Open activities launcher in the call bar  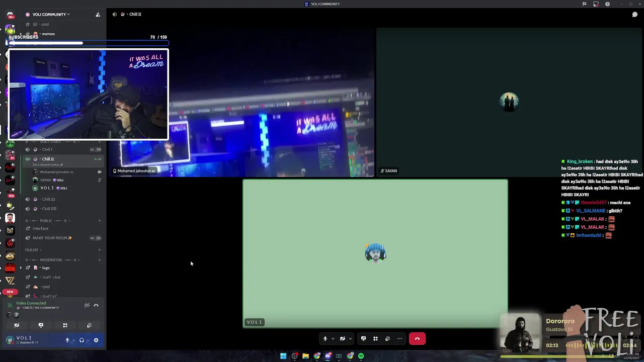(375, 339)
